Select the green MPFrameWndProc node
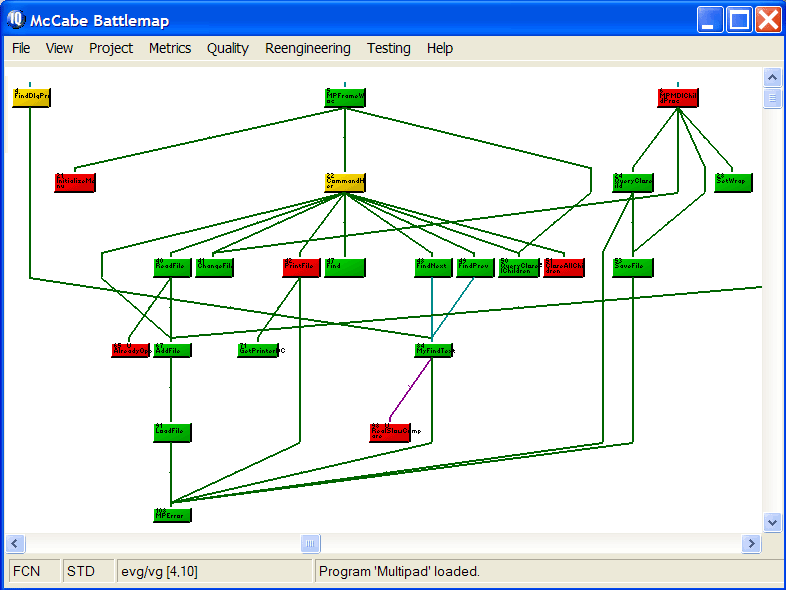The image size is (786, 590). point(345,97)
